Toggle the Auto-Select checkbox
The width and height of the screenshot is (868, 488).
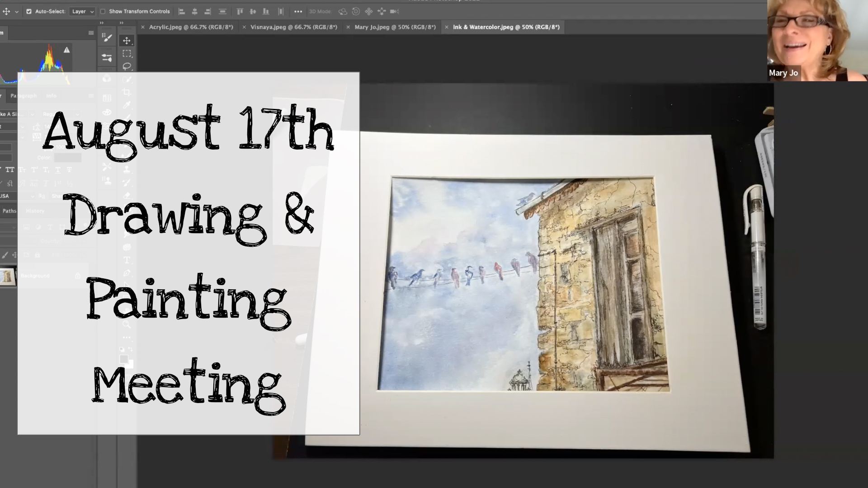coord(29,11)
